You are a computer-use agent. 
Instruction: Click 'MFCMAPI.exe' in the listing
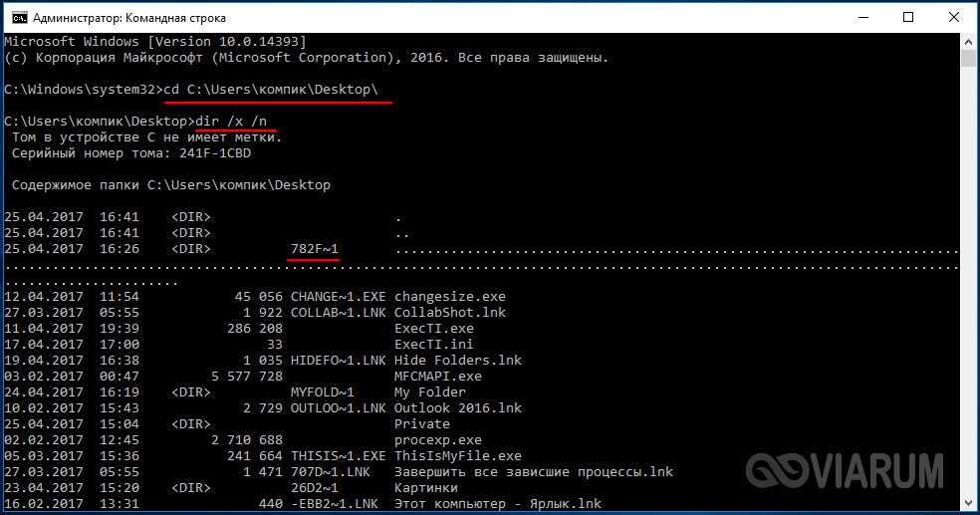[438, 377]
